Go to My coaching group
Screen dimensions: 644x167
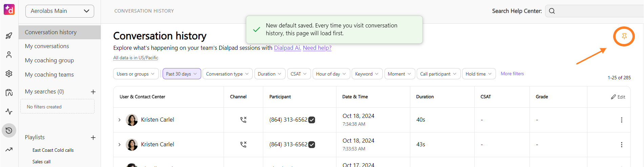click(x=49, y=60)
